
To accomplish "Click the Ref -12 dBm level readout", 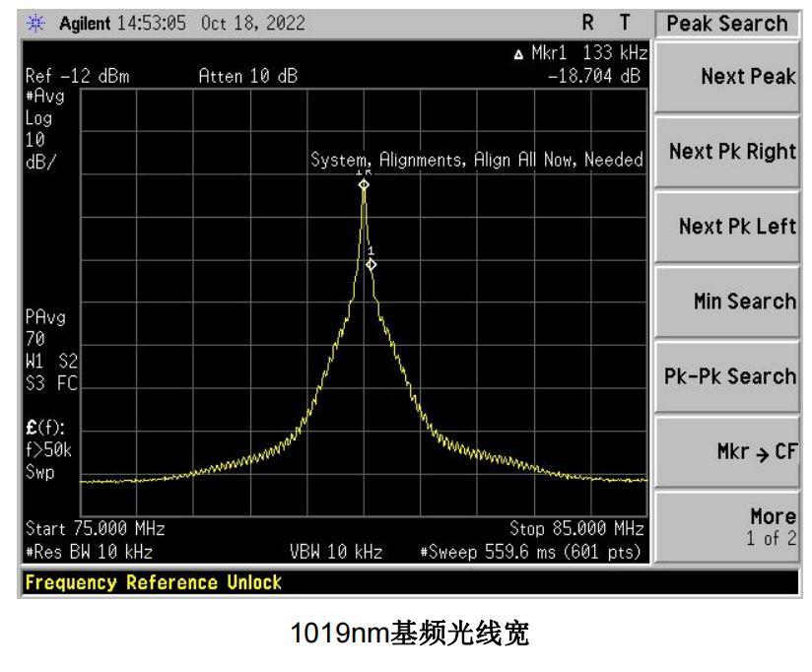I will click(x=77, y=76).
